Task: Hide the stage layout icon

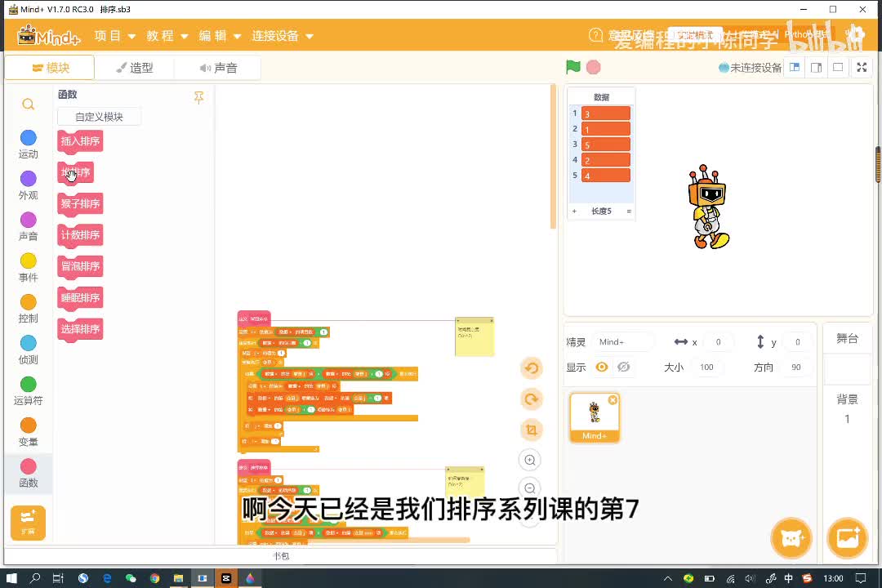Action: pos(838,68)
